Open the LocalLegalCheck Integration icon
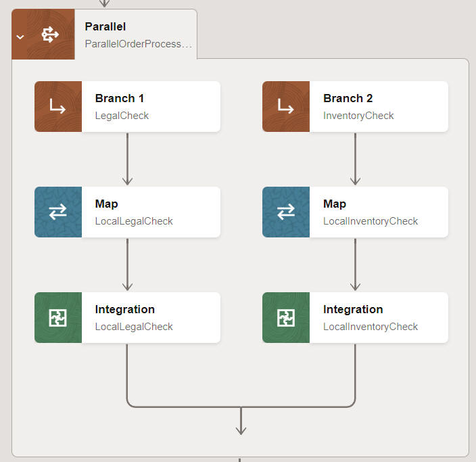Image resolution: width=476 pixels, height=462 pixels. pos(58,318)
